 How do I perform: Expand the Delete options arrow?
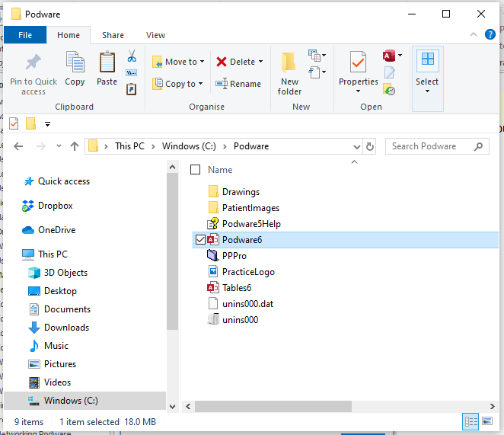tap(261, 62)
